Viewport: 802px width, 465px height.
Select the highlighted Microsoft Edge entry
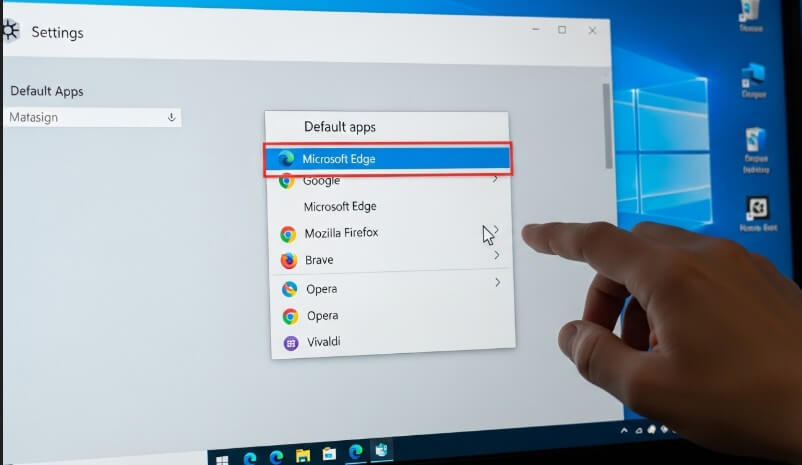coord(388,159)
